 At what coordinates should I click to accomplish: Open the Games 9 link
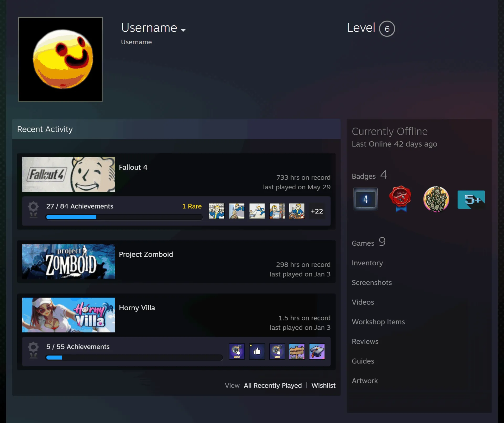click(369, 242)
